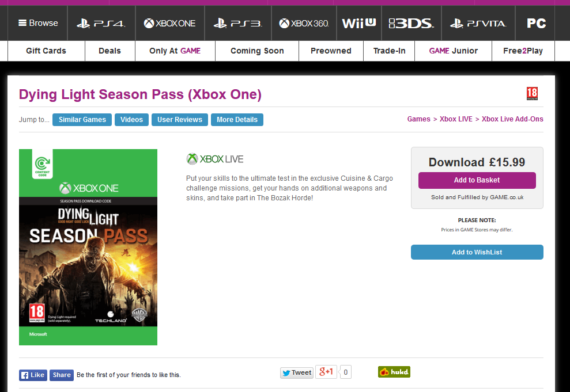Screen dimensions: 570x392
Task: Select the Xbox One platform logo
Action: (170, 24)
